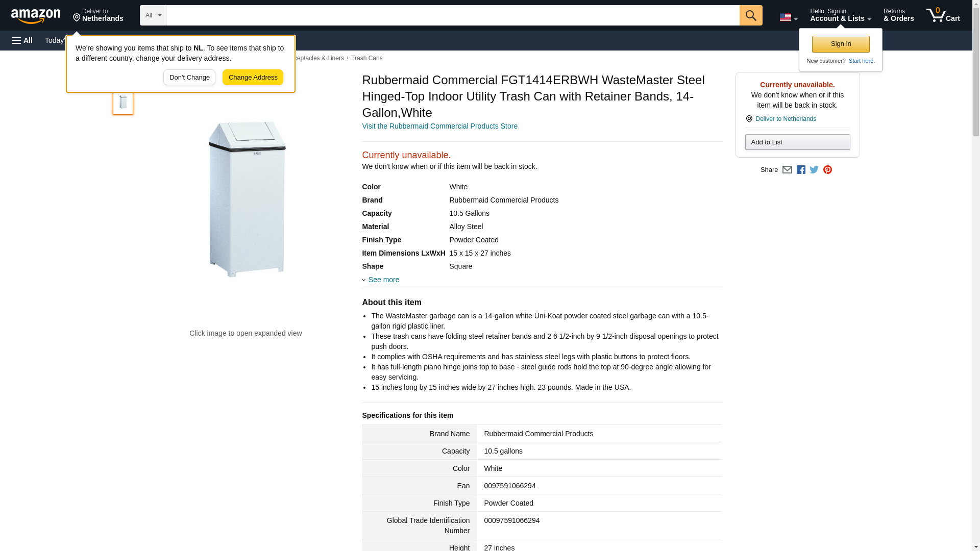Viewport: 980px width, 551px height.
Task: Share product on Pinterest
Action: coord(827,170)
